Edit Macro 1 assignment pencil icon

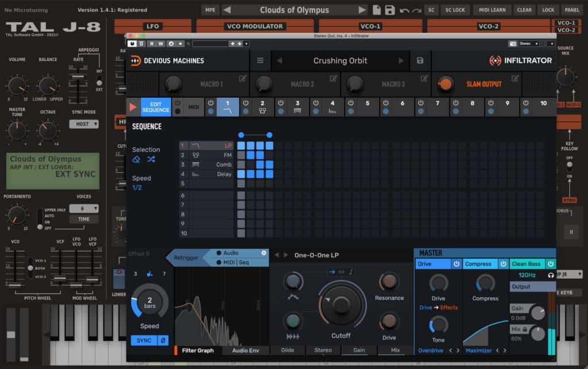(243, 78)
